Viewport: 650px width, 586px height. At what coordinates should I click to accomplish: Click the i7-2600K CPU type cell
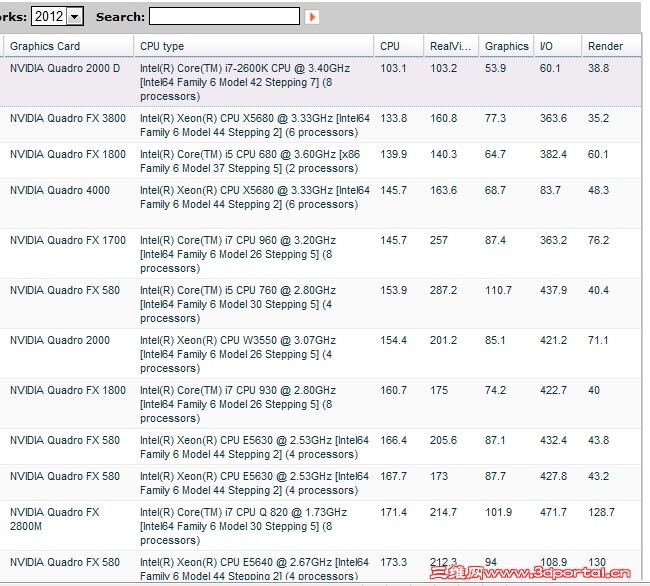click(x=245, y=82)
